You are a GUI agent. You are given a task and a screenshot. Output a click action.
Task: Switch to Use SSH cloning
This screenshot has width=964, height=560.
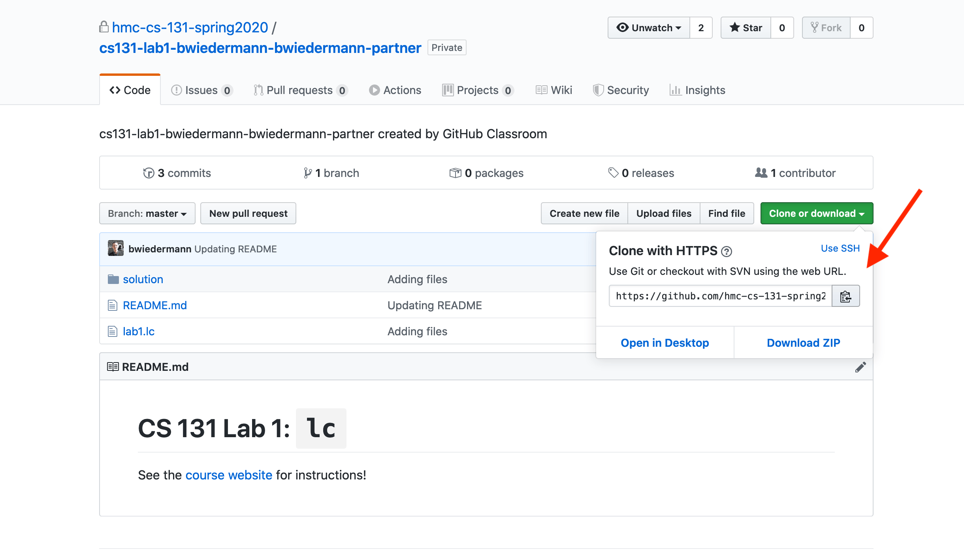[x=840, y=248]
